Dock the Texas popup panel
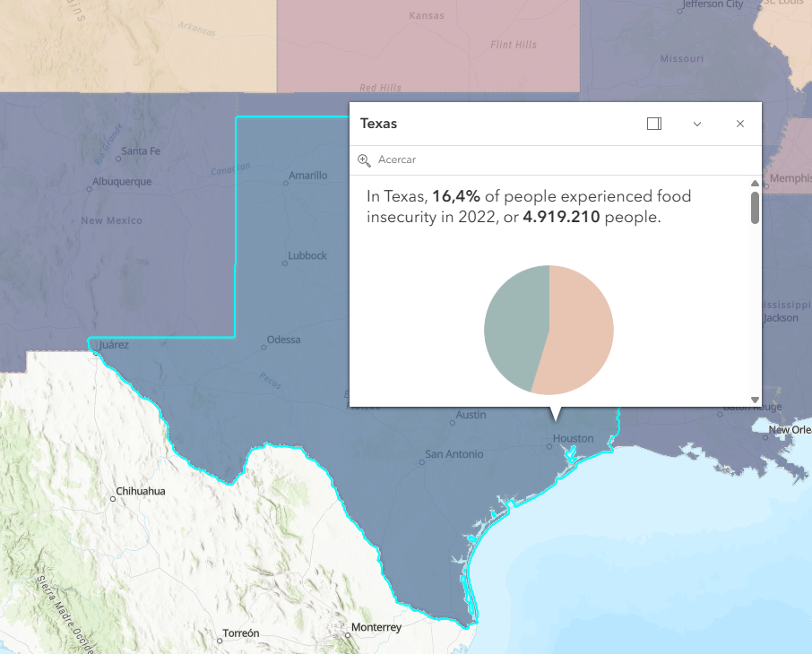Viewport: 812px width, 654px height. point(654,124)
